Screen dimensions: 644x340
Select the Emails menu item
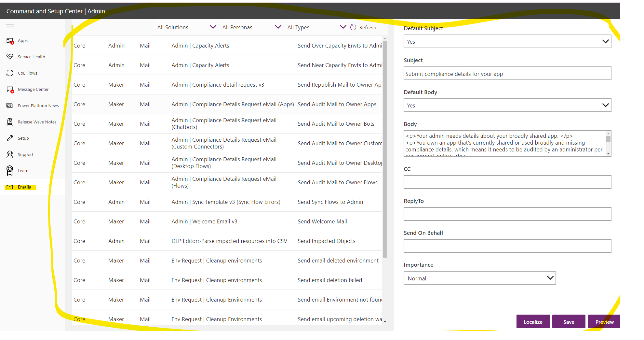click(x=24, y=187)
